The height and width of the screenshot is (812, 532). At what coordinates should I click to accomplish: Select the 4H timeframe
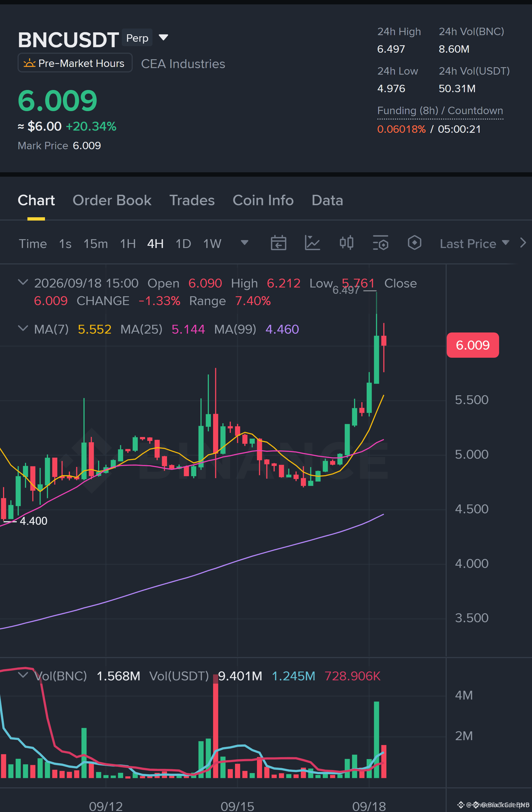coord(155,244)
